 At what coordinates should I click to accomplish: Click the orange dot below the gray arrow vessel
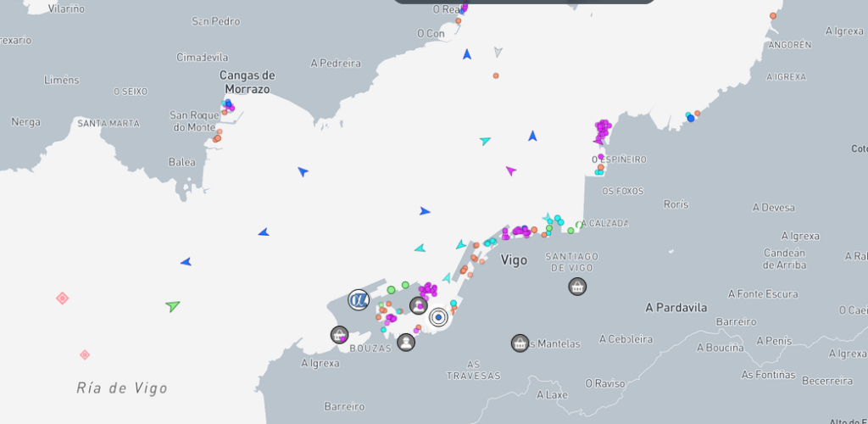[495, 75]
